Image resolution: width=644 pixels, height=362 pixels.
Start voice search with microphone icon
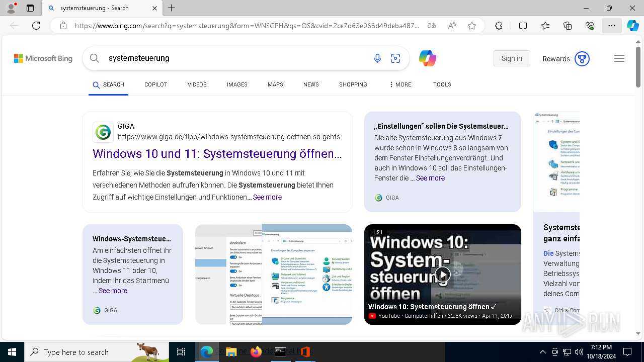click(x=377, y=58)
